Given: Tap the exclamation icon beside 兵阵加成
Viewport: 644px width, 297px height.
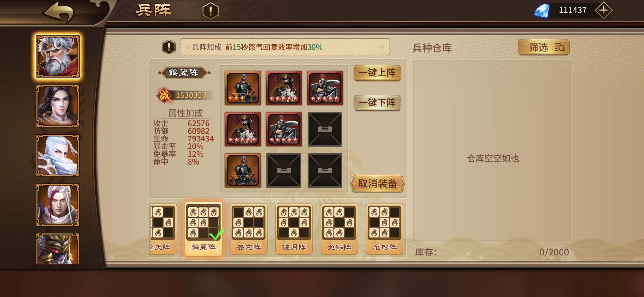Looking at the screenshot, I should tap(169, 47).
